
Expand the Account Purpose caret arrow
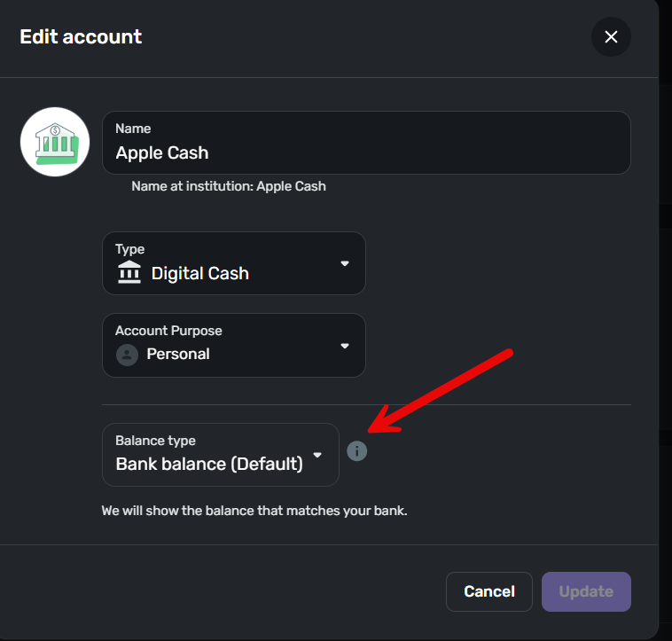coord(345,346)
